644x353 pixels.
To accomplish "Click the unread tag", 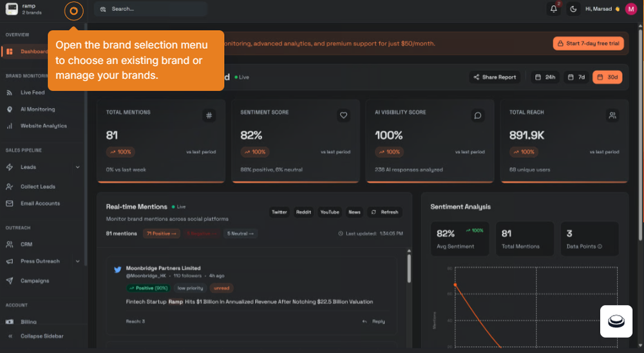I will tap(222, 288).
